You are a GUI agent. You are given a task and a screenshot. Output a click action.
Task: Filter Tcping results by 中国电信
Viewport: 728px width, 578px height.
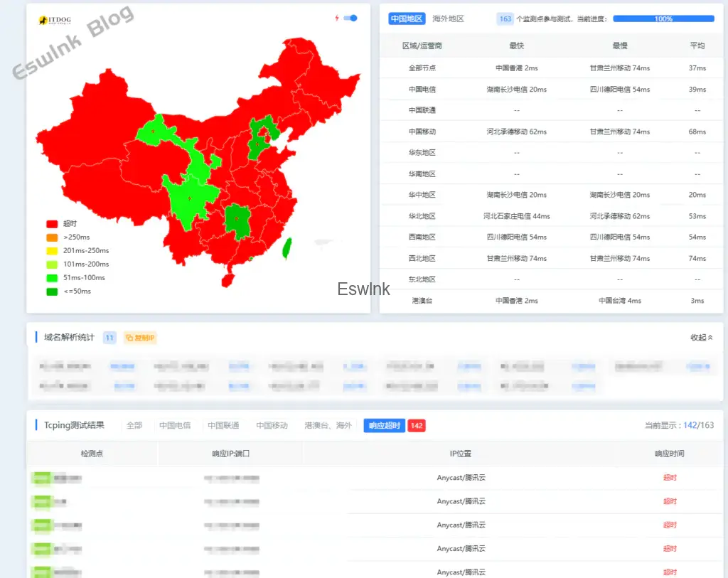click(x=175, y=425)
